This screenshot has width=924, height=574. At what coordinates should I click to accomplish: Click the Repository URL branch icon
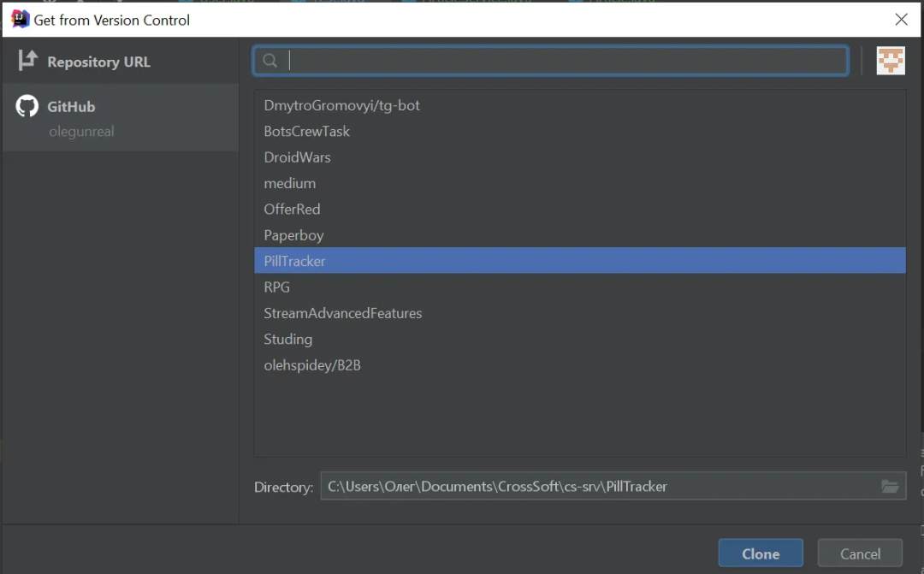click(27, 60)
